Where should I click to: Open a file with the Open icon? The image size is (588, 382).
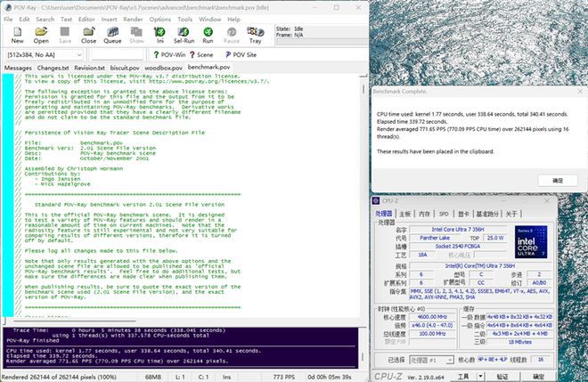(x=41, y=36)
